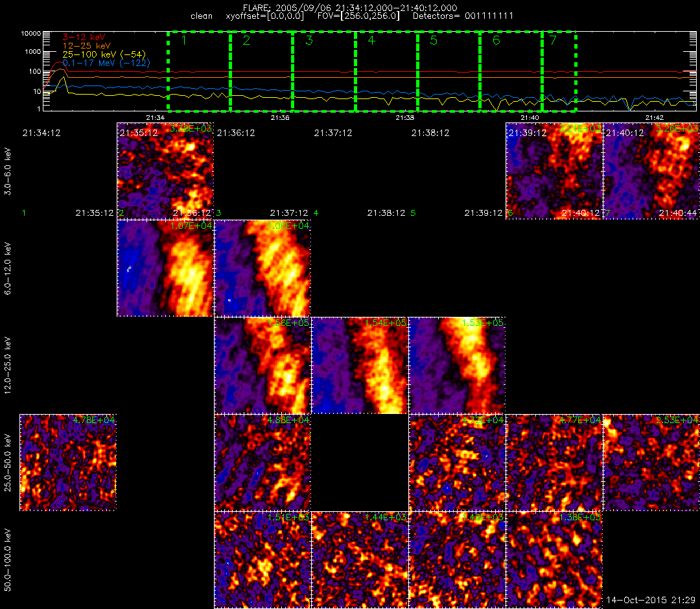Screen dimensions: 700x609
Task: Click the '21:34' time-axis tick label
Action: (x=156, y=117)
